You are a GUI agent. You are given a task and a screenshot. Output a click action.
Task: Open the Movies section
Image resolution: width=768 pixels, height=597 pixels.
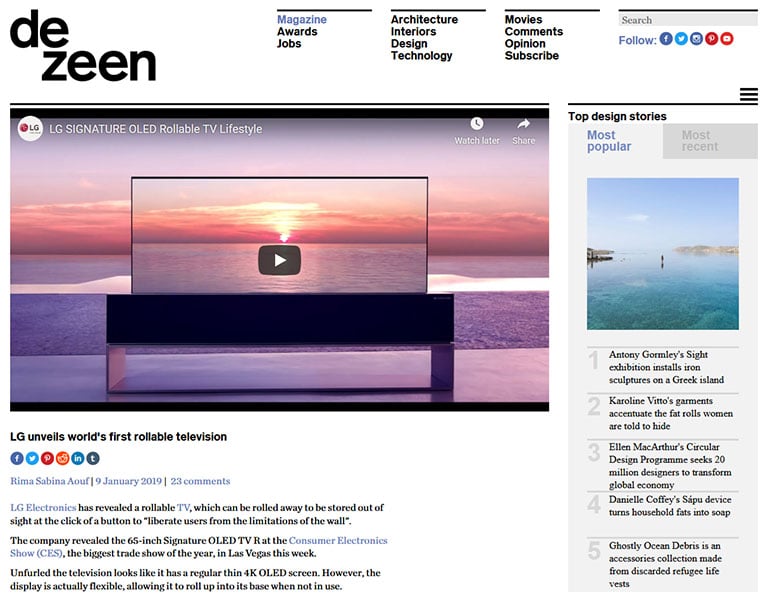click(x=523, y=20)
